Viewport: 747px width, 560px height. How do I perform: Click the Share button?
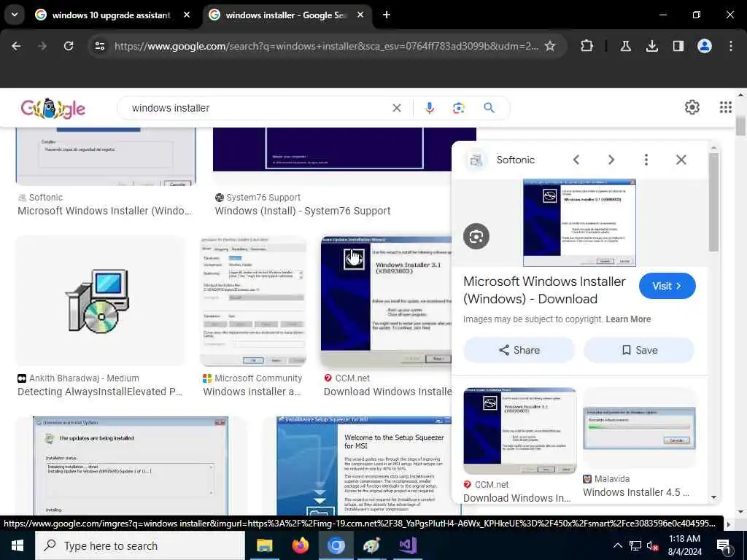pos(519,350)
